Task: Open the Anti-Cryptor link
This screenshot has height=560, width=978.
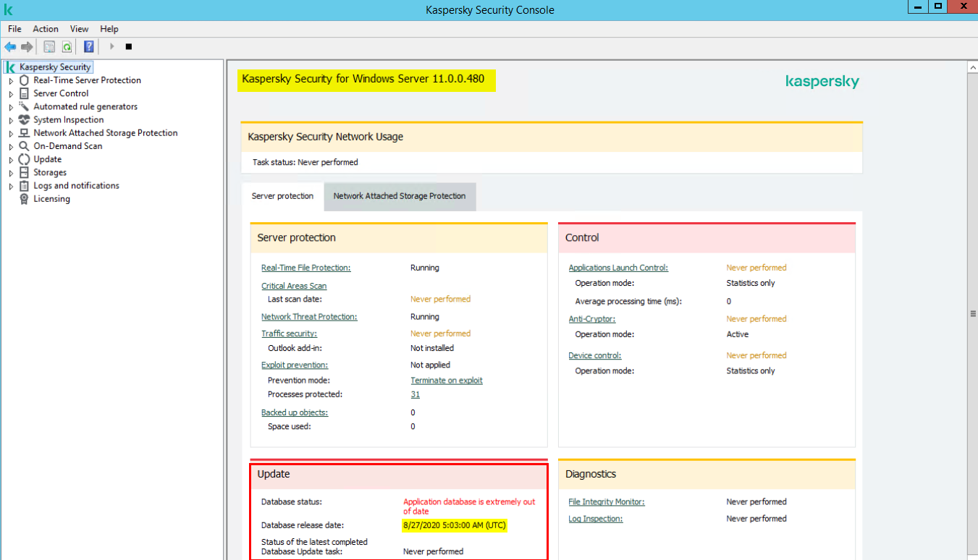Action: [591, 319]
